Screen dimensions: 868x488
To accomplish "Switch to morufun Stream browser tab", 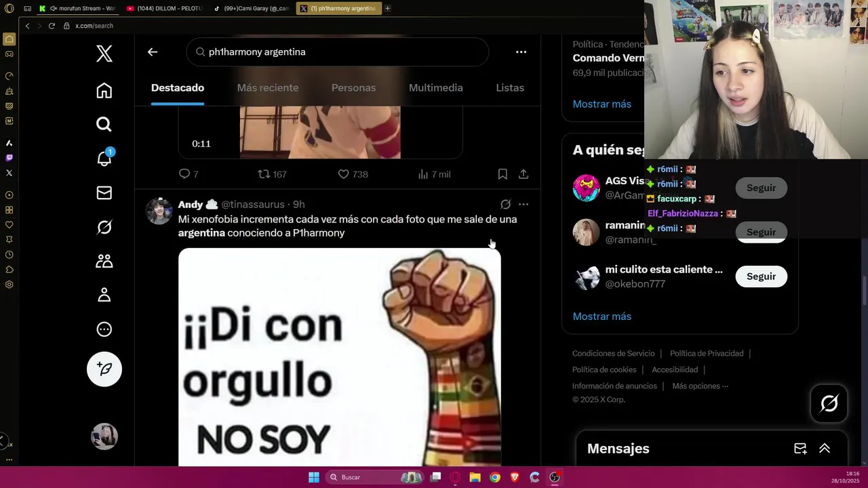I will click(77, 8).
